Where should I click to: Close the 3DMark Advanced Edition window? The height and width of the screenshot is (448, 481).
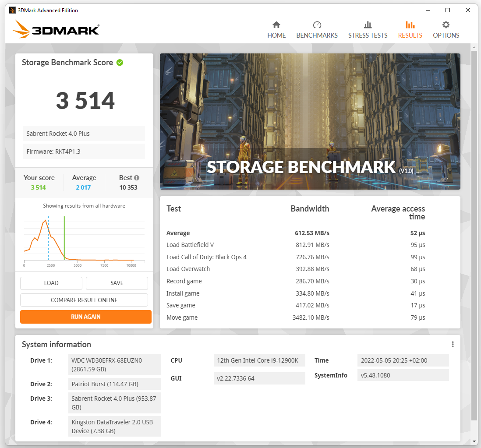point(467,10)
